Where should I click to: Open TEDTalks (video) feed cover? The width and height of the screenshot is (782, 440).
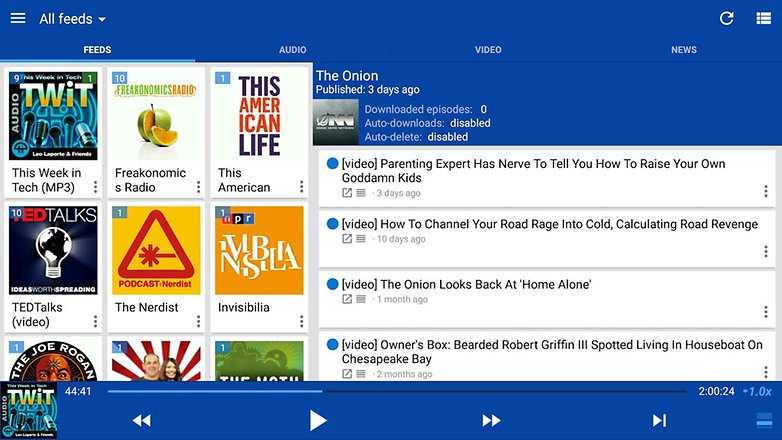click(53, 250)
